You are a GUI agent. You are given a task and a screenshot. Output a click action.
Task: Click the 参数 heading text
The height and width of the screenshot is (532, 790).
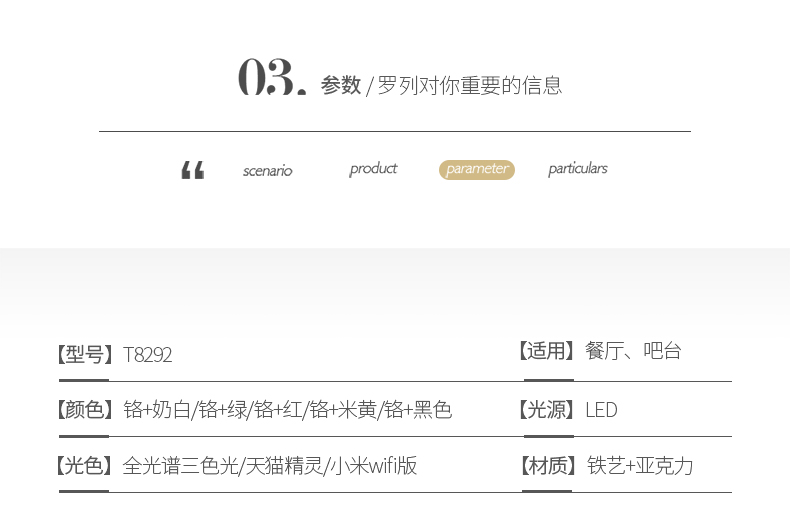pyautogui.click(x=341, y=85)
